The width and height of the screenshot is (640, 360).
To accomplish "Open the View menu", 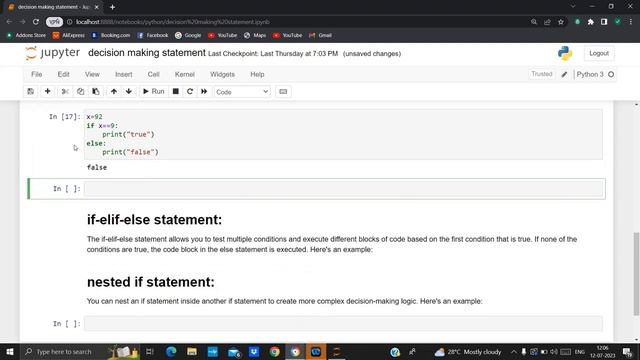I will 92,74.
